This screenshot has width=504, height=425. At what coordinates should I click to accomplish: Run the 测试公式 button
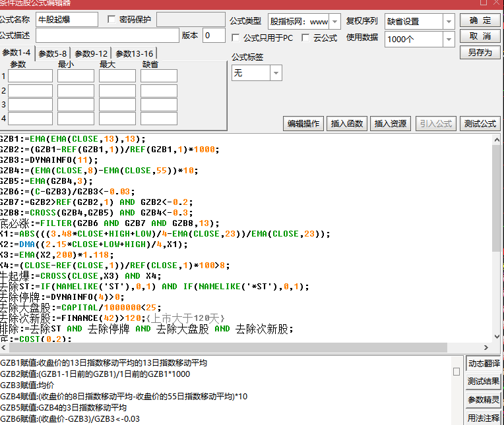tap(480, 124)
